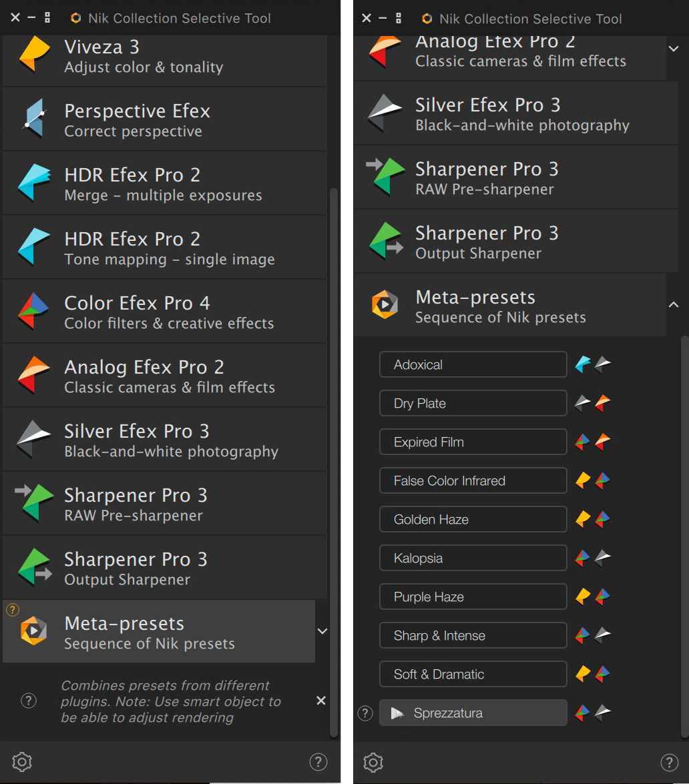Open HDR Efex Pro 2 merge multiple exposures
The image size is (689, 784).
point(33,183)
